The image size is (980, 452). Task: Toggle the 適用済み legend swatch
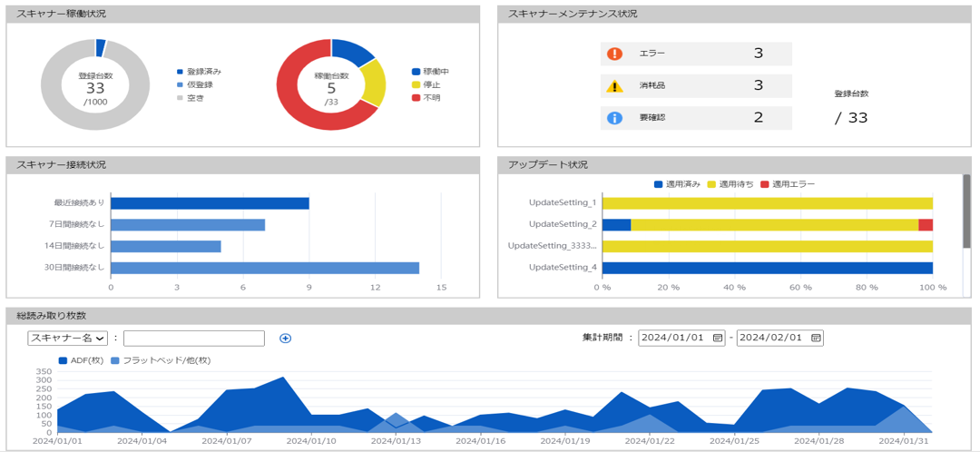[x=658, y=184]
